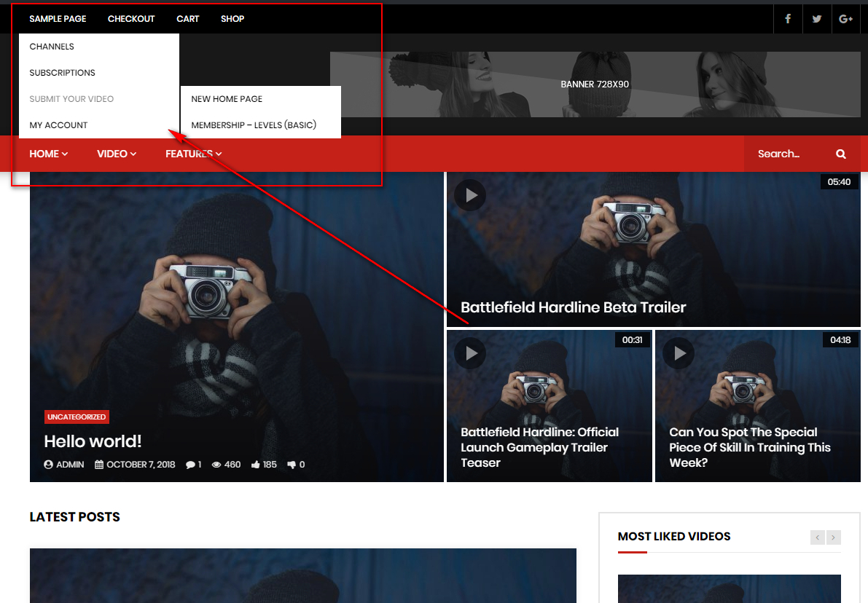Expand the HOME dropdown menu
The width and height of the screenshot is (868, 603).
pyautogui.click(x=48, y=154)
